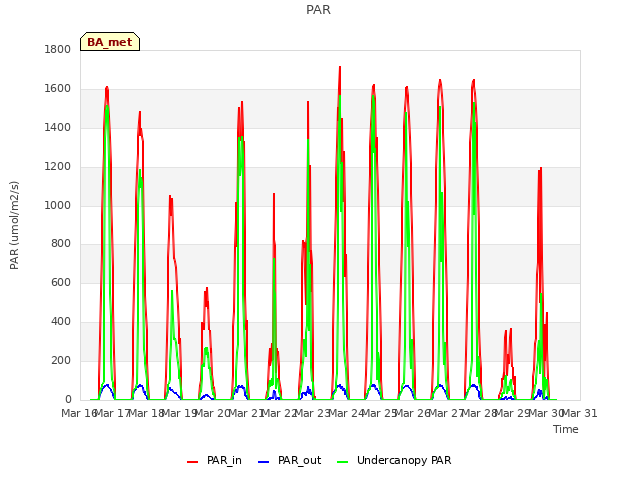The width and height of the screenshot is (640, 480).
Task: Click the 200 y-axis tick label
Action: (x=61, y=360)
